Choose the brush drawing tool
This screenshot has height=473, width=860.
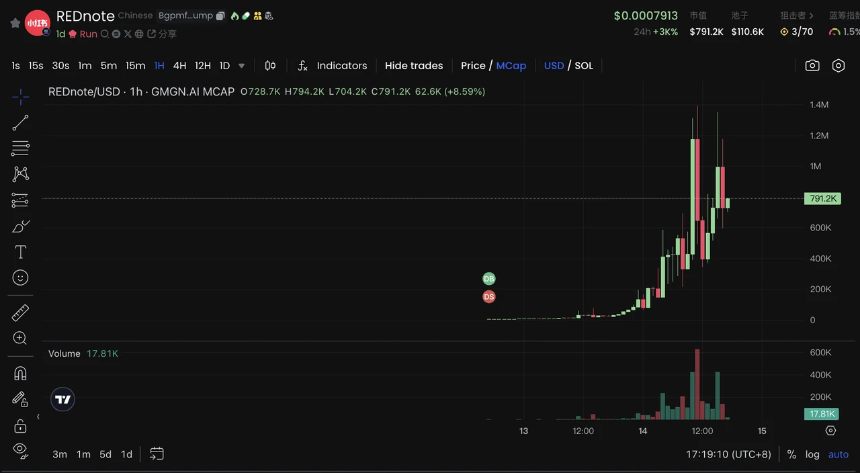pyautogui.click(x=20, y=226)
